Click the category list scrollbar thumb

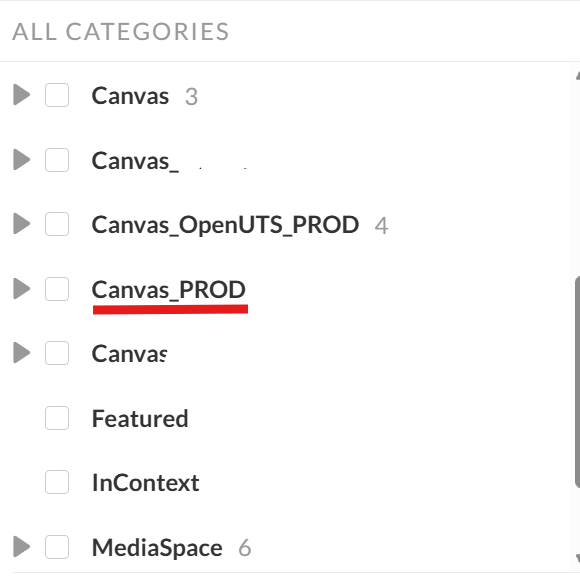click(x=577, y=381)
